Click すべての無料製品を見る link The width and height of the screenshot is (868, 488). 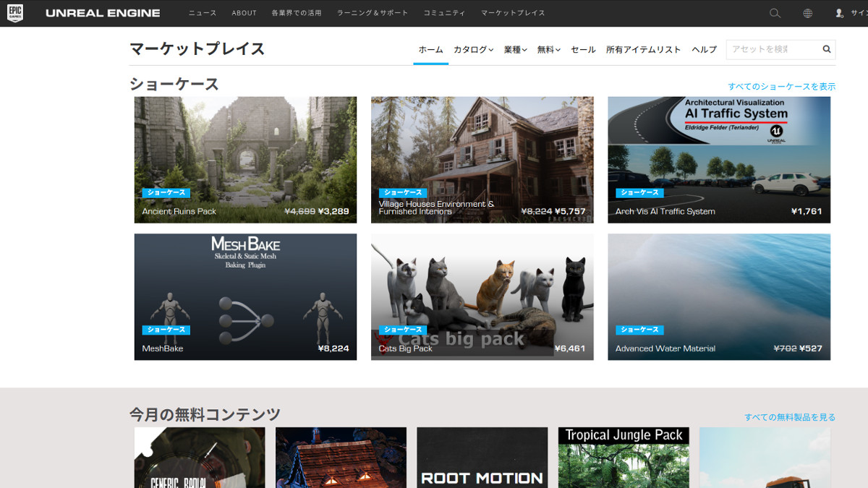click(x=790, y=417)
